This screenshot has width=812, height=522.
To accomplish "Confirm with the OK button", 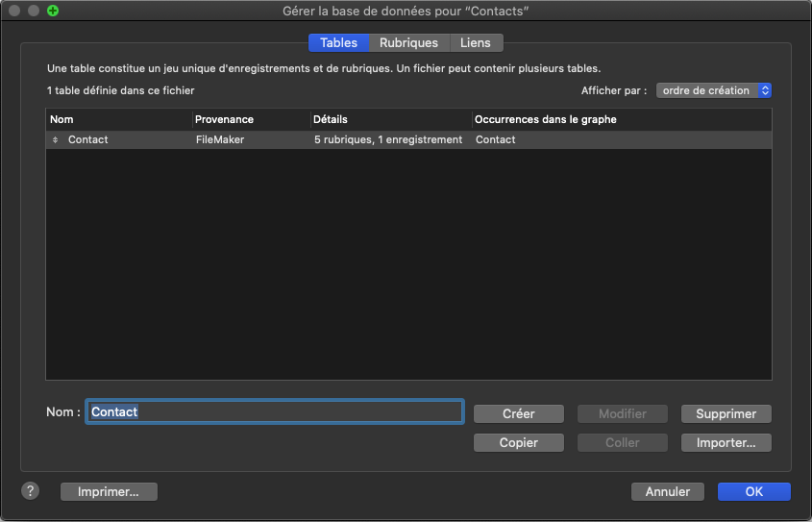I will click(753, 491).
